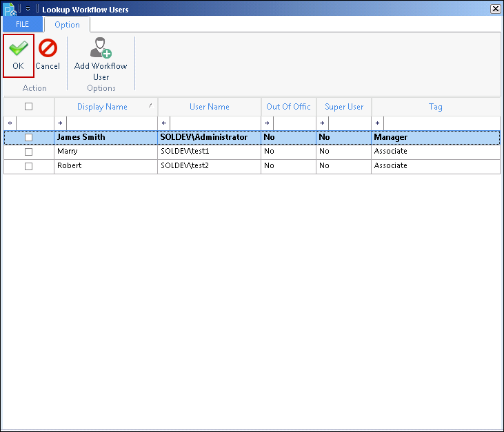Click Associate tag in Robert's row
The width and height of the screenshot is (504, 432).
click(x=436, y=166)
